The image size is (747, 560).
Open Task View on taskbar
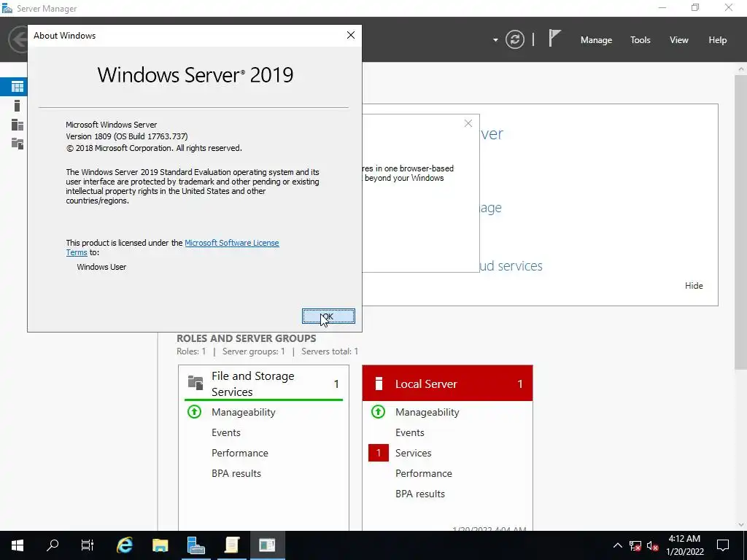coord(88,545)
